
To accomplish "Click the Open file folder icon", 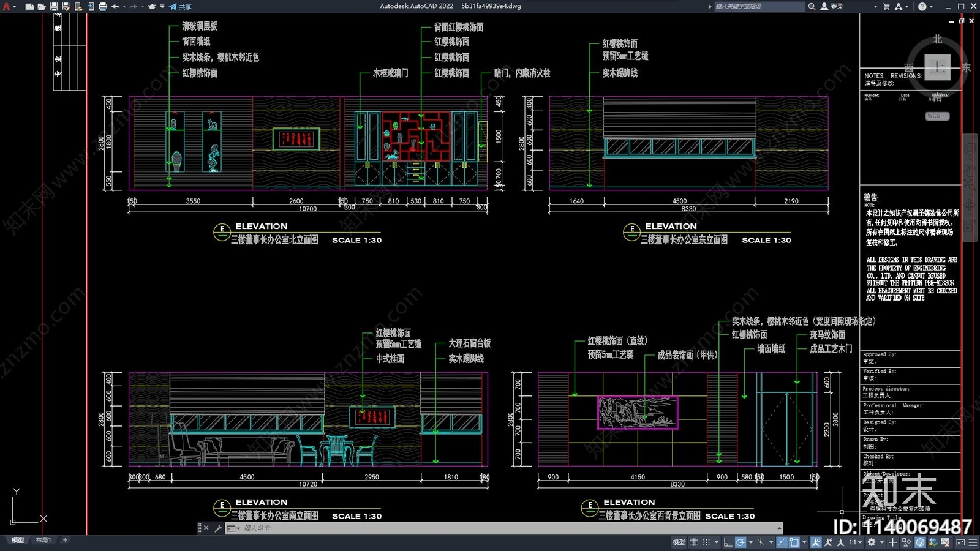I will 41,6.
